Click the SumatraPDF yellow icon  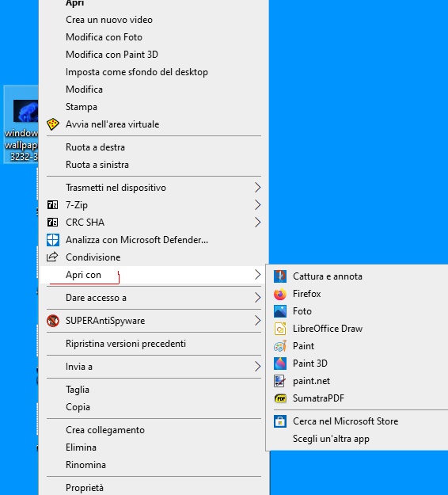pyautogui.click(x=280, y=398)
